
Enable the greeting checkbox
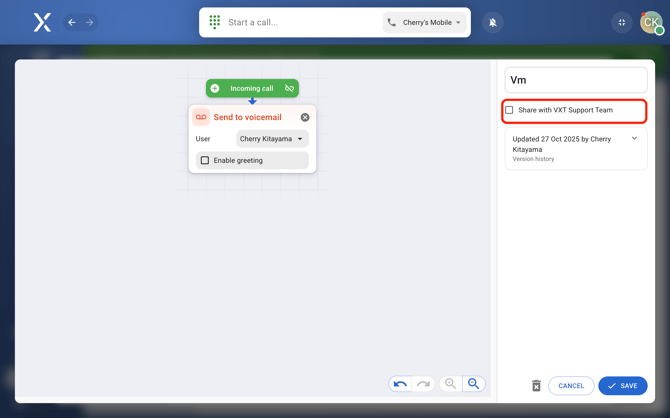[x=205, y=160]
